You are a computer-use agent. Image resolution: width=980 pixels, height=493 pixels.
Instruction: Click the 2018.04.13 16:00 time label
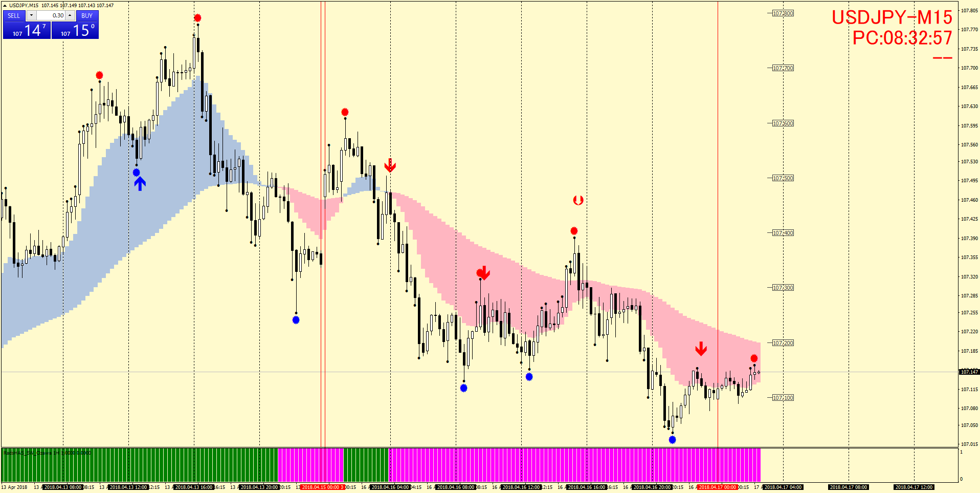click(194, 487)
